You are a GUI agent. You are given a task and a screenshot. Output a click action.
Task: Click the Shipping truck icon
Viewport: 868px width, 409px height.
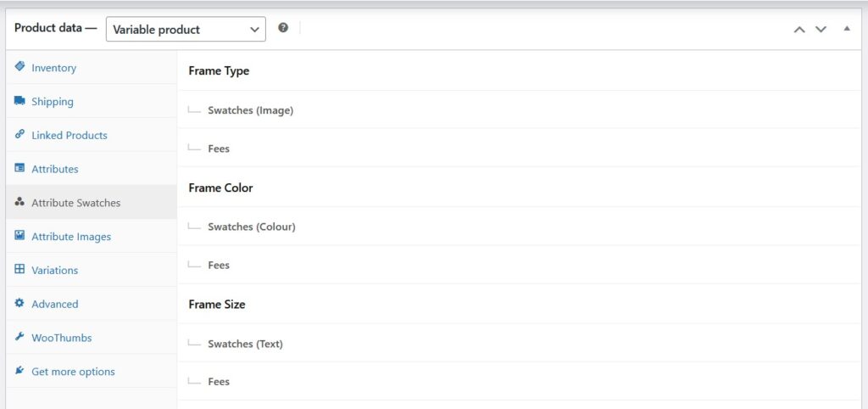pos(19,101)
